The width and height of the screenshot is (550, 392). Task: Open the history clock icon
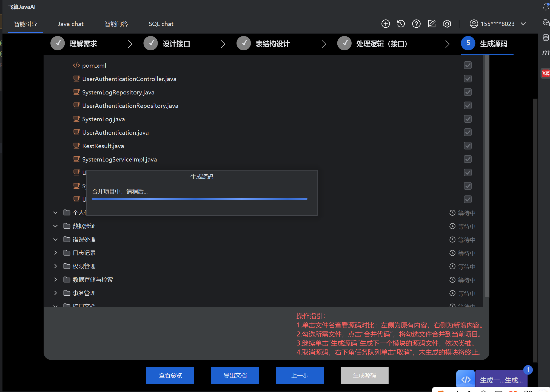pos(401,24)
